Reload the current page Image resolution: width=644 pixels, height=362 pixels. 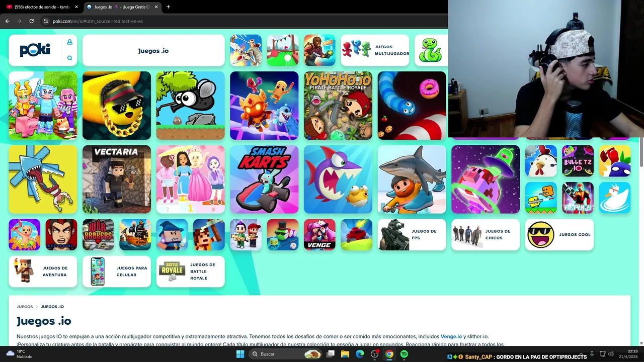pyautogui.click(x=31, y=21)
